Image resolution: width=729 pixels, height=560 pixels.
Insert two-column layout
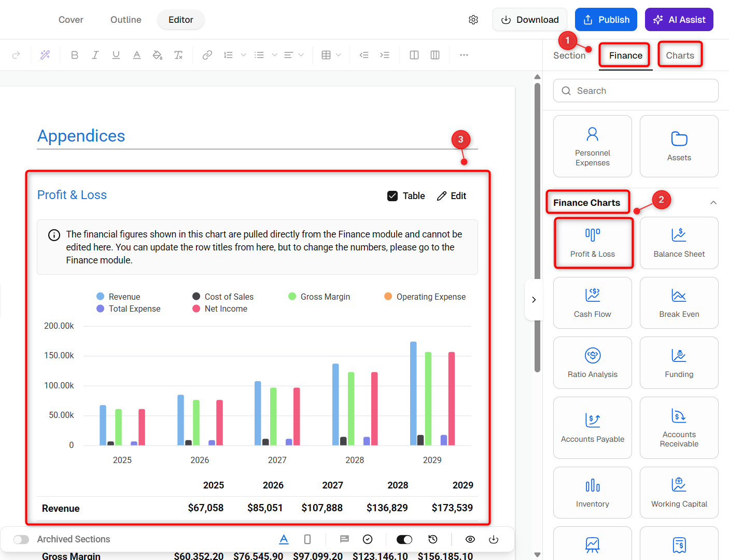(414, 55)
